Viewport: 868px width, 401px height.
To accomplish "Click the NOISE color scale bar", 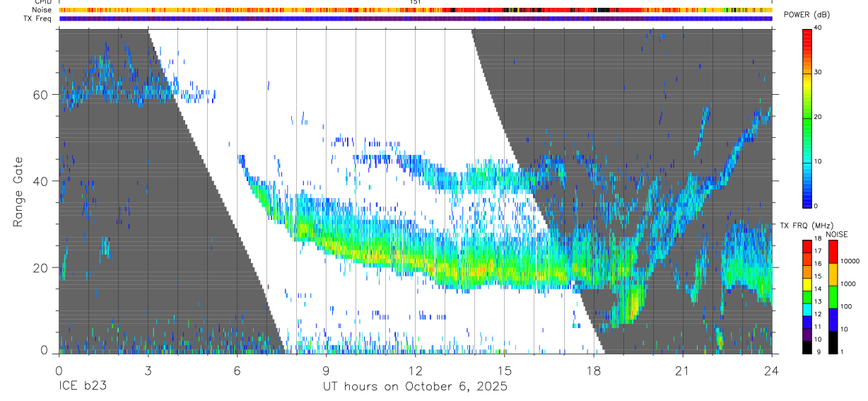I will click(x=833, y=296).
